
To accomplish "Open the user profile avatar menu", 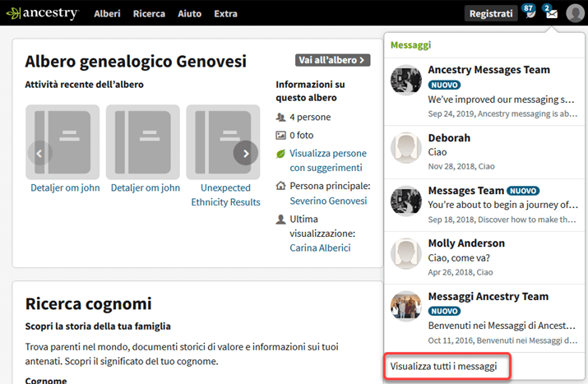I will pos(575,13).
